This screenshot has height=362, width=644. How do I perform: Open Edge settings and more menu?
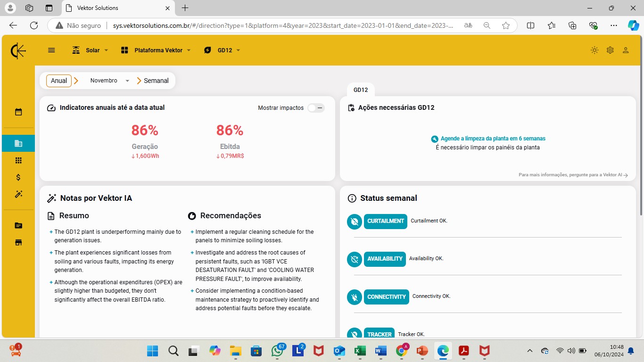[x=613, y=25]
